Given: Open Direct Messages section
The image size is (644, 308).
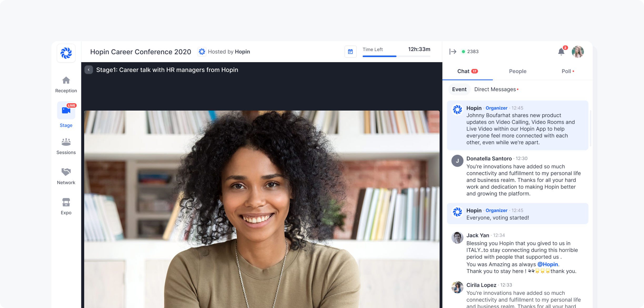Looking at the screenshot, I should click(x=495, y=89).
